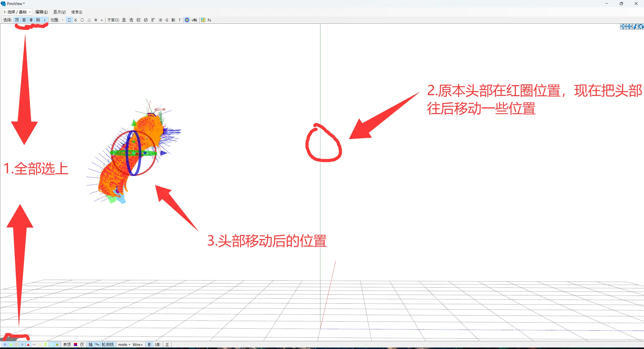Click the view rotate icon top-right
Screen dimensions: 644x349
(623, 27)
